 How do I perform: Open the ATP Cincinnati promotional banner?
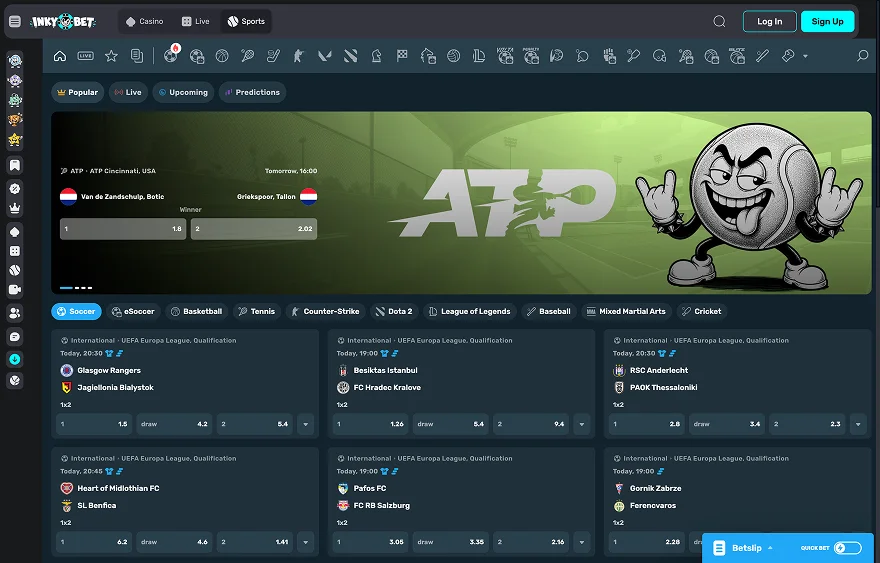click(461, 203)
